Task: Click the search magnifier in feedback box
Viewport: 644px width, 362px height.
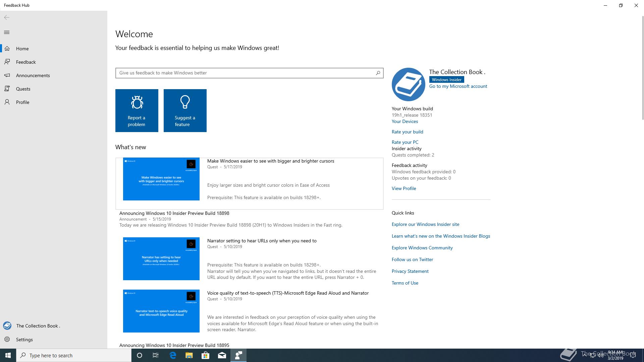Action: 378,73
